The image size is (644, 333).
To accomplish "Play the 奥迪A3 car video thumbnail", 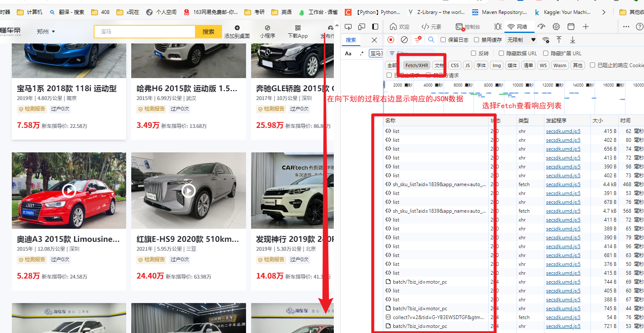I will pos(69,191).
